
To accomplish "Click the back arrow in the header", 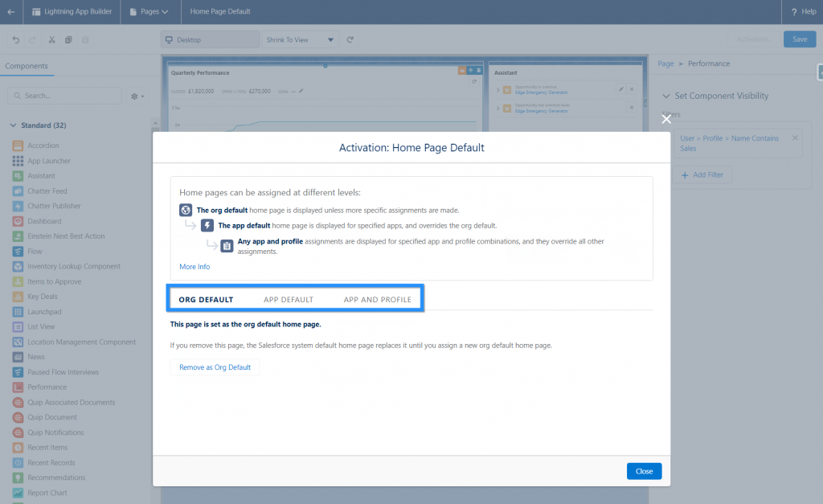I will click(x=11, y=11).
